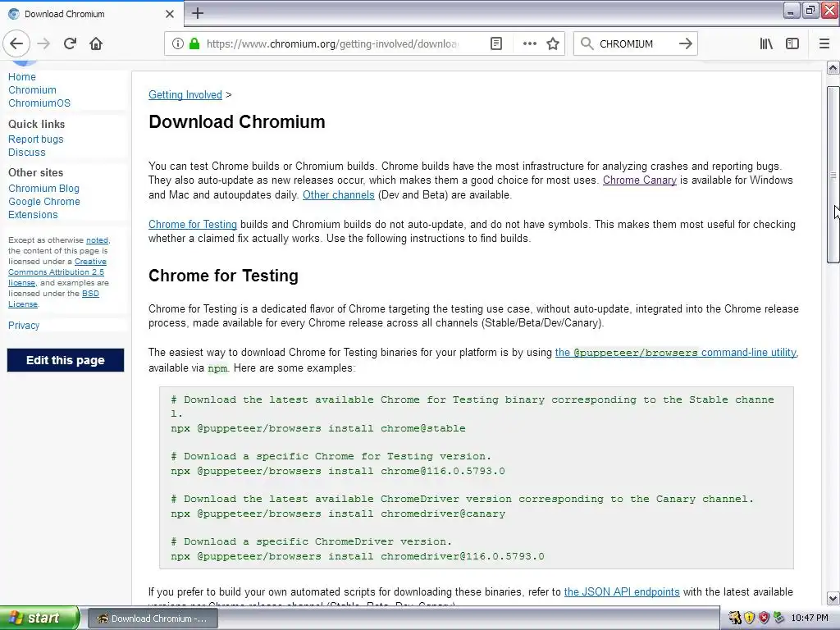This screenshot has width=840, height=630.
Task: Open the Chromium sidebar link
Action: pyautogui.click(x=32, y=90)
